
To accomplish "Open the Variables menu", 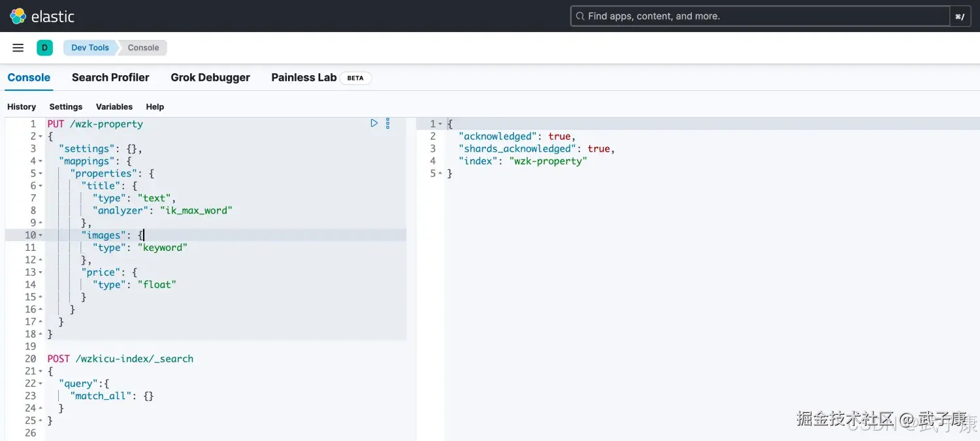I will pos(114,106).
